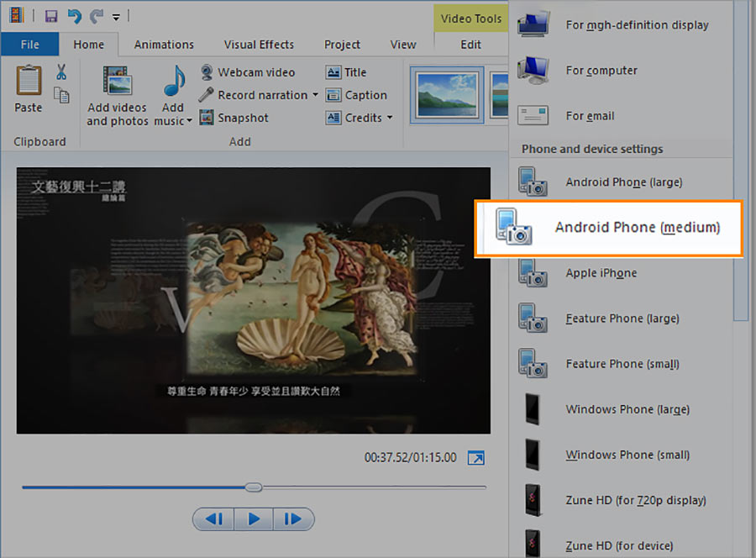
Task: Open Quick Access Toolbar customize arrow
Action: coord(116,18)
